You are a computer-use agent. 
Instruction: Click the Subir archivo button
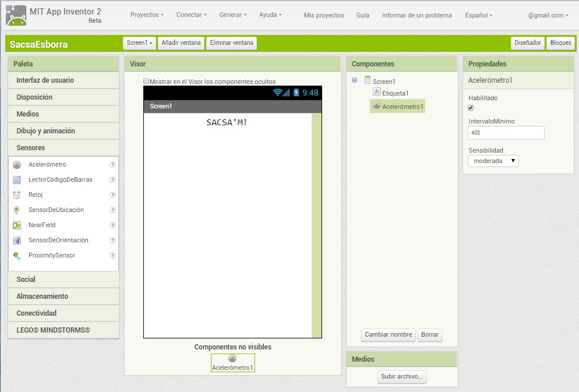pos(402,377)
